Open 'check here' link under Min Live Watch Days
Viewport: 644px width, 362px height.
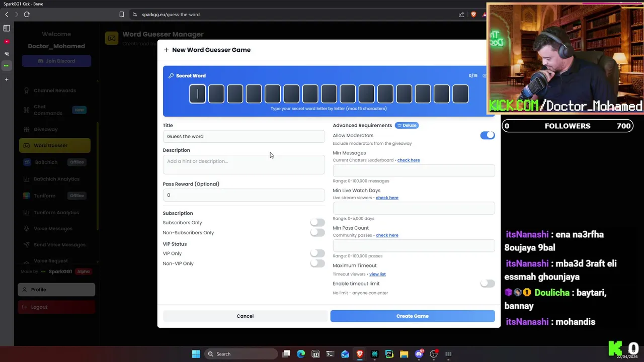pyautogui.click(x=387, y=198)
